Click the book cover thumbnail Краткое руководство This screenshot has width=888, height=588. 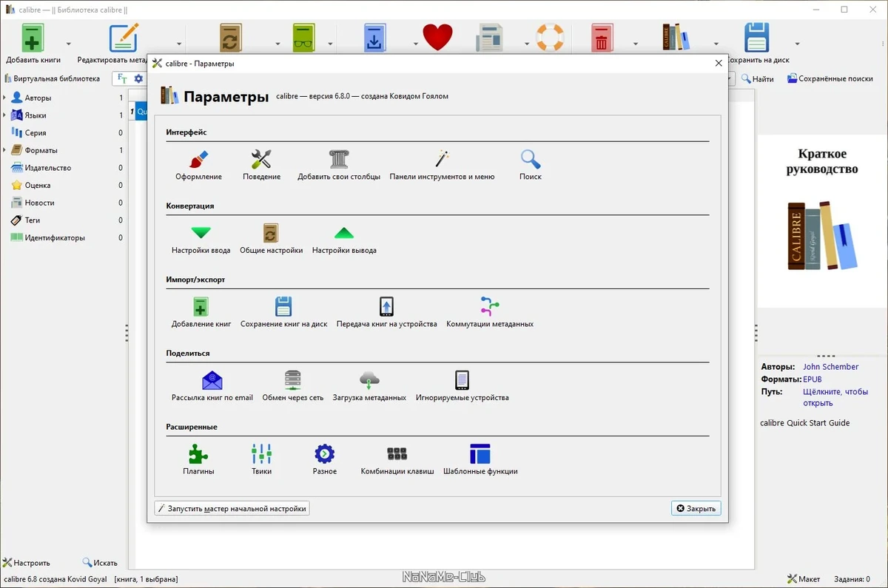pos(822,222)
